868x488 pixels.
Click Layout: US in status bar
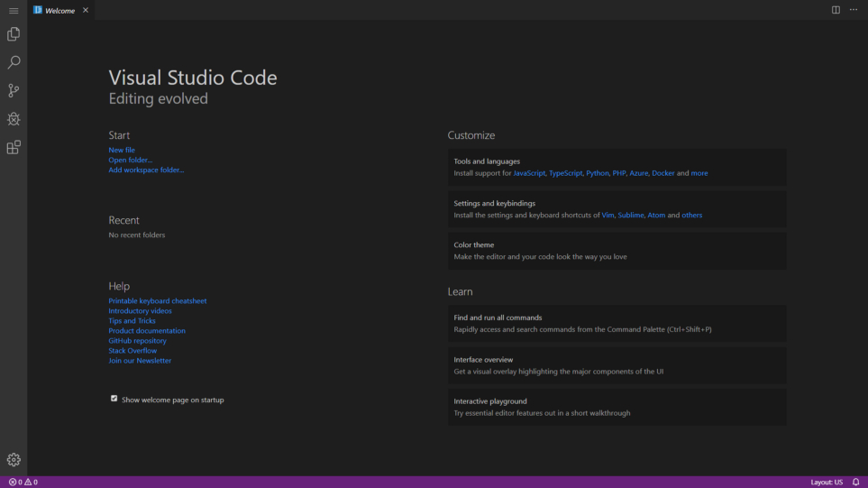tap(826, 482)
